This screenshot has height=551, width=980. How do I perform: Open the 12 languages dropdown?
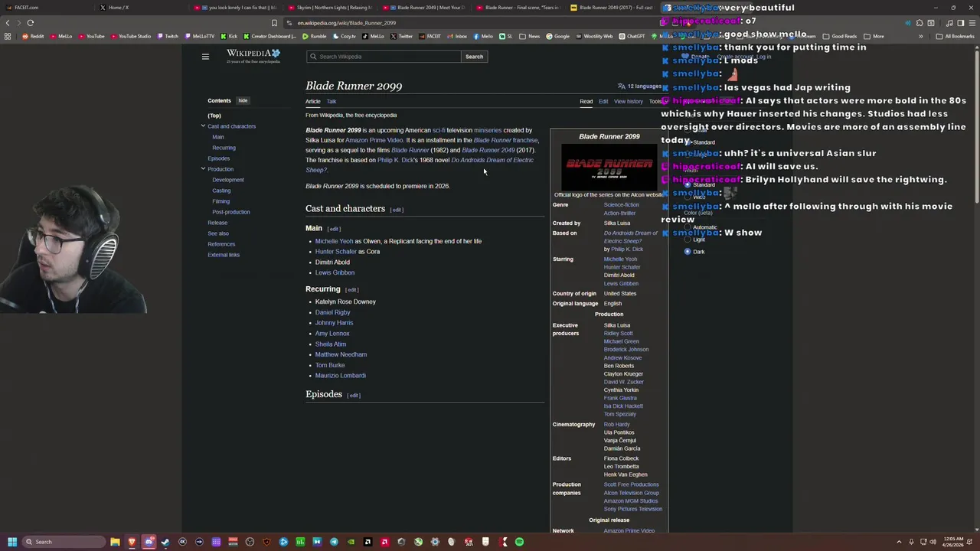click(639, 86)
